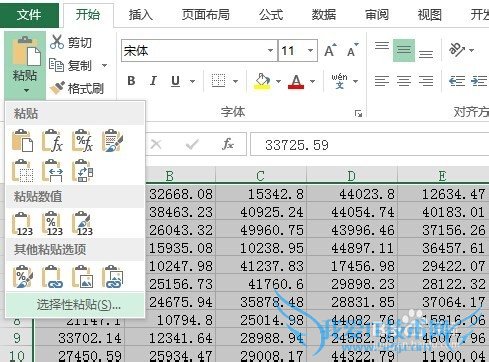
Task: Open the borders dropdown arrow
Action: 235,81
